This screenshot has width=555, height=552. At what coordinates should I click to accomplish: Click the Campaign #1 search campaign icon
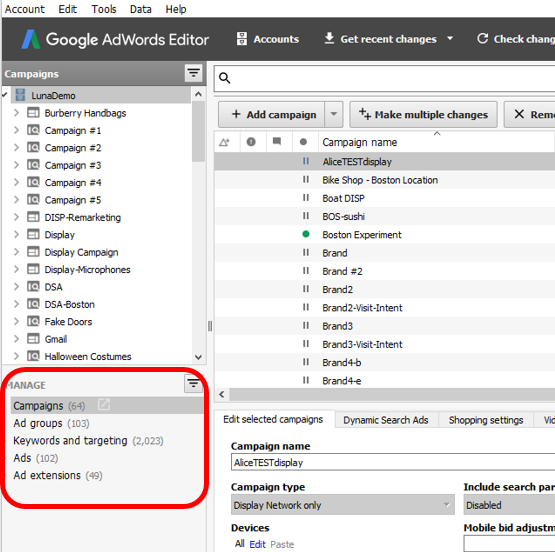(x=33, y=130)
